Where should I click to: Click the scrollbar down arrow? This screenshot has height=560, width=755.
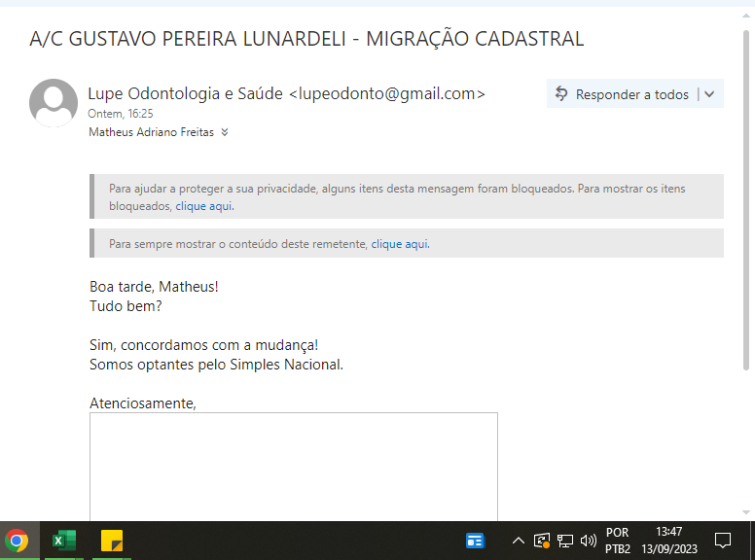click(746, 512)
